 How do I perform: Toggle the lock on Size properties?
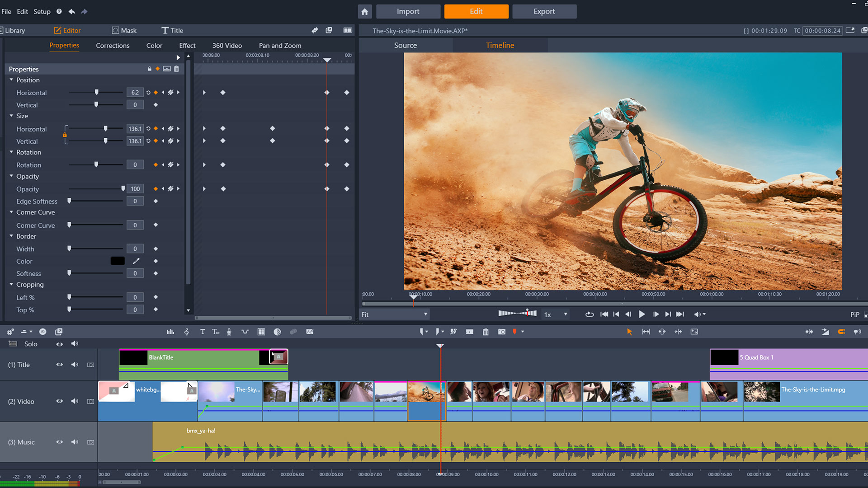[x=65, y=135]
